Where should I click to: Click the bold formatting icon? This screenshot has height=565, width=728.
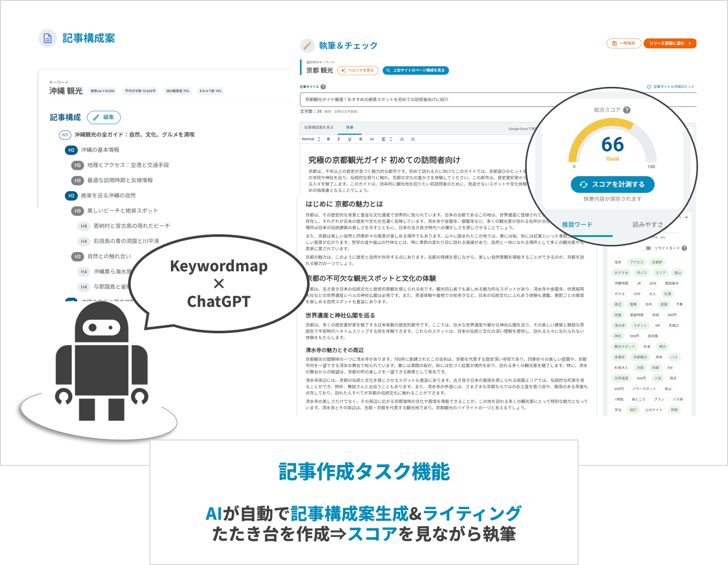click(328, 139)
